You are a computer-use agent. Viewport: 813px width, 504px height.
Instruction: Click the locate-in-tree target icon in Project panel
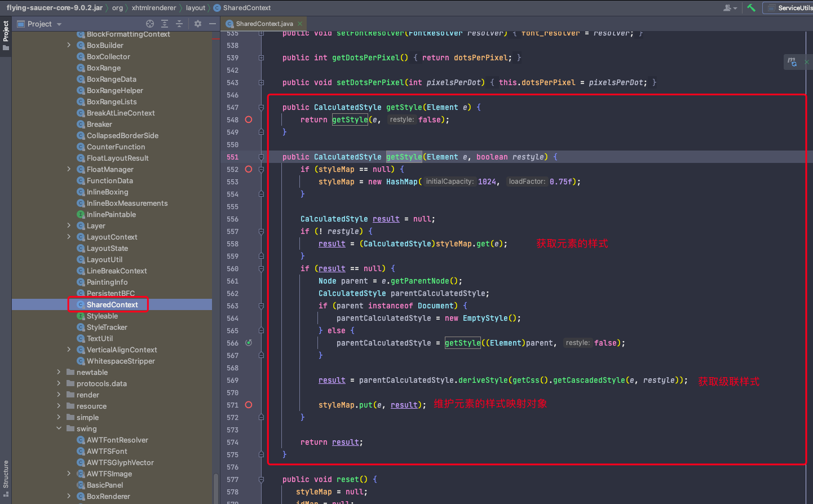tap(150, 24)
